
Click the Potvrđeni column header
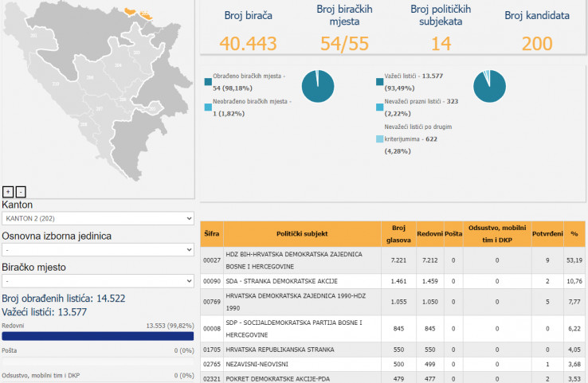549,233
